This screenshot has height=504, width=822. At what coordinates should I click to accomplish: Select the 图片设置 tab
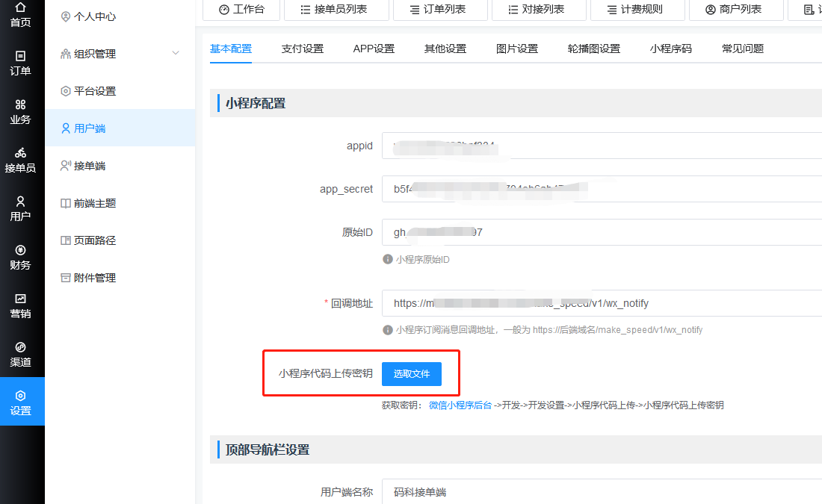point(517,49)
